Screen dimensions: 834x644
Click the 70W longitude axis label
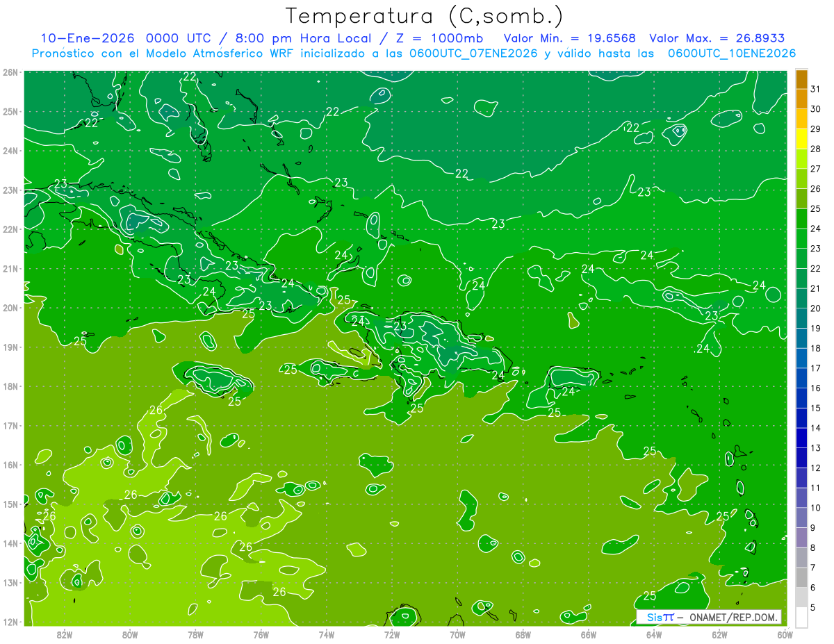coord(457,634)
